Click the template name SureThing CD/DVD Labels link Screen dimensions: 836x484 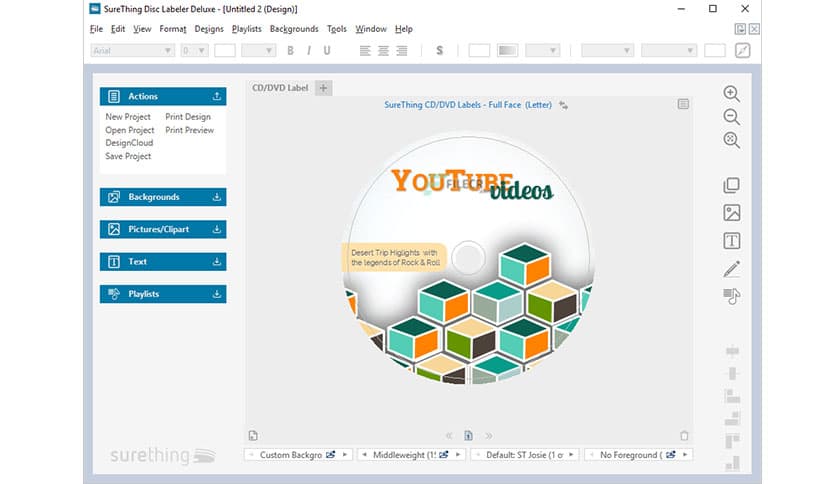click(x=468, y=105)
